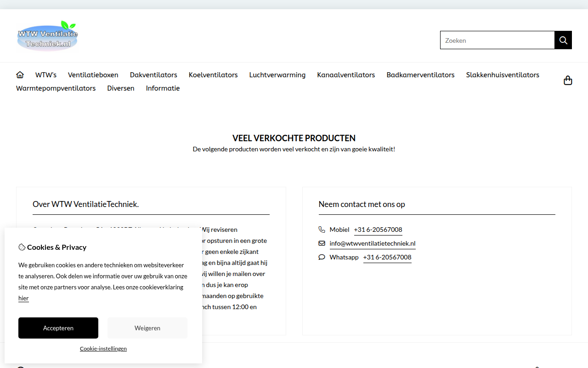Image resolution: width=588 pixels, height=368 pixels.
Task: Click the search magnifier button
Action: point(563,40)
